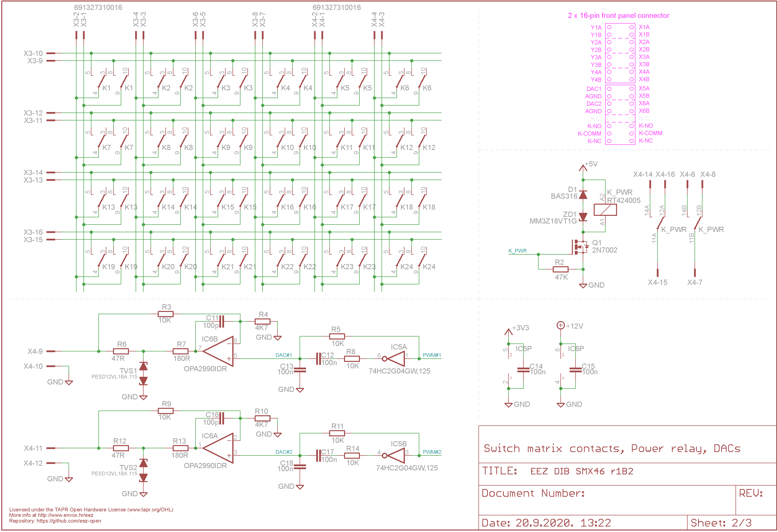Click capacitor C12 100n symbol

318,359
